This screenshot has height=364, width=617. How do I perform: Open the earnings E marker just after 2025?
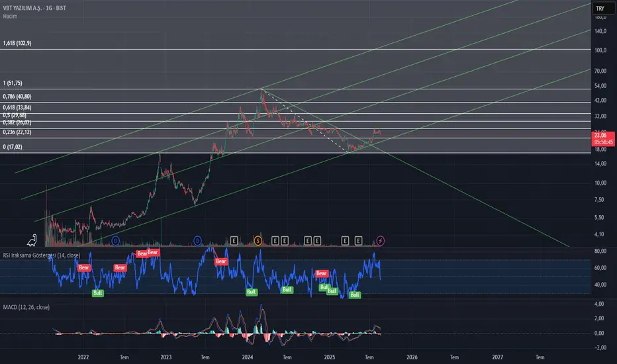click(345, 240)
